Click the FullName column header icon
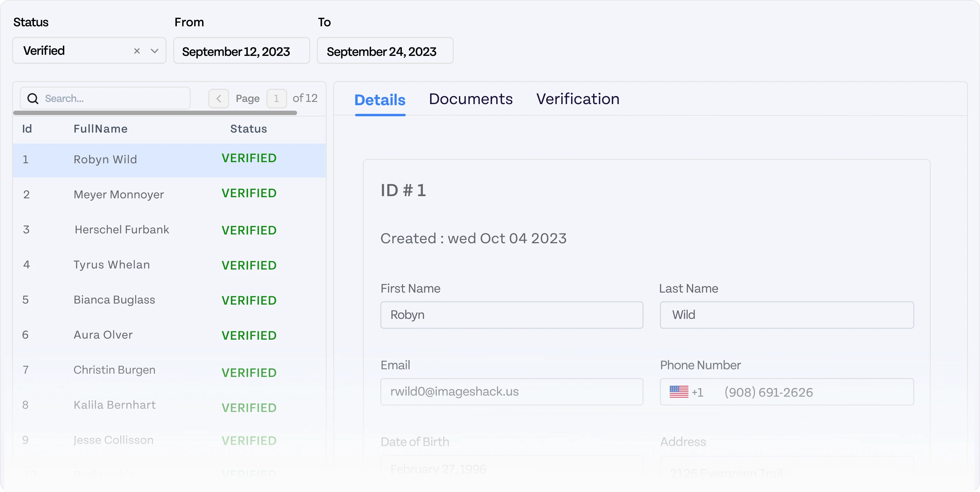 coord(100,129)
